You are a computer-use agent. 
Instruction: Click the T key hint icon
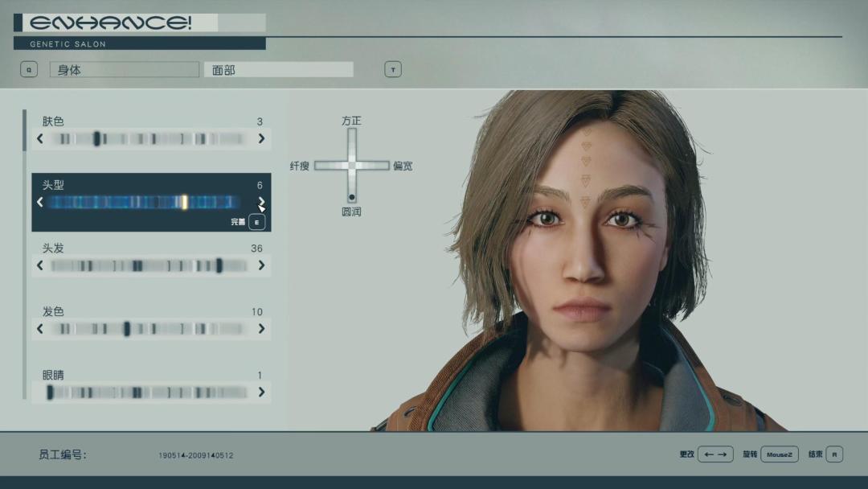(x=393, y=70)
